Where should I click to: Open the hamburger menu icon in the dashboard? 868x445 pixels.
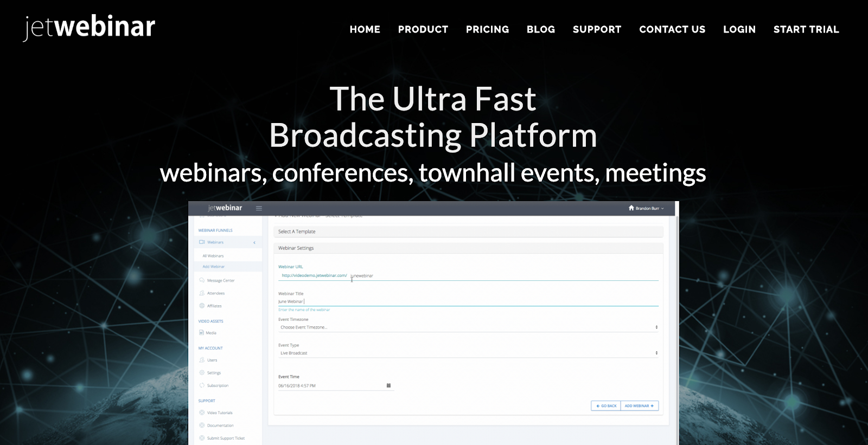coord(259,208)
